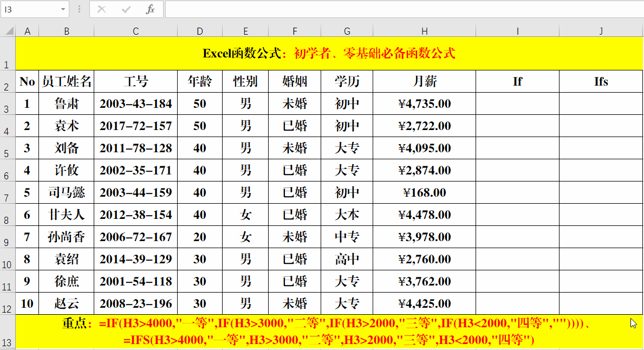Select the cell with name '赵云'
This screenshot has height=350, width=644.
click(67, 303)
